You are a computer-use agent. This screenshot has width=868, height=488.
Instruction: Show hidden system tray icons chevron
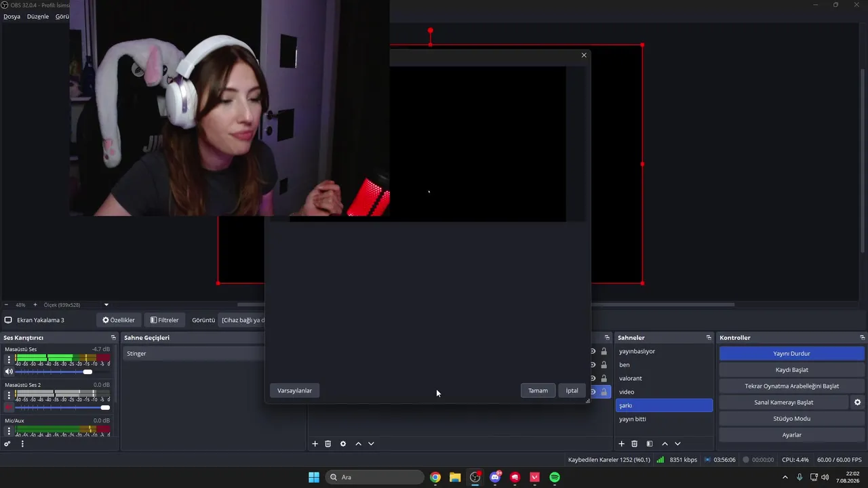pyautogui.click(x=785, y=477)
